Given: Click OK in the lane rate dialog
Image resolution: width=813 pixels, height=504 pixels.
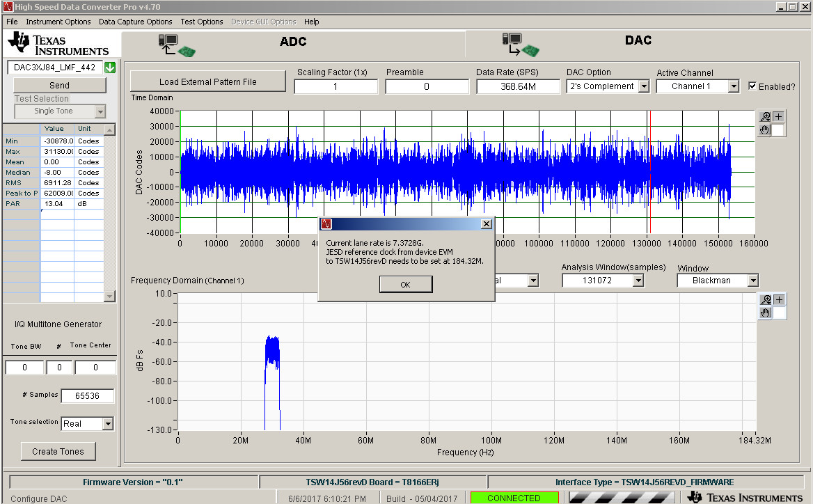Looking at the screenshot, I should 406,284.
